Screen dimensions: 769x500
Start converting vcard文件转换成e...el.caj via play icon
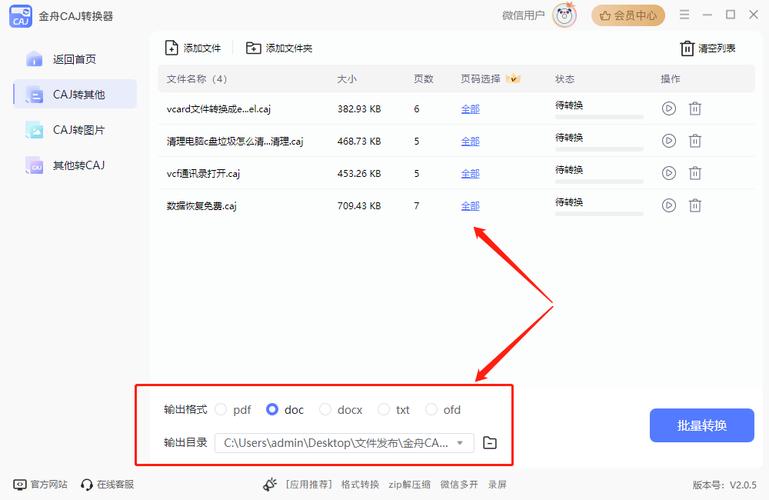pos(668,108)
